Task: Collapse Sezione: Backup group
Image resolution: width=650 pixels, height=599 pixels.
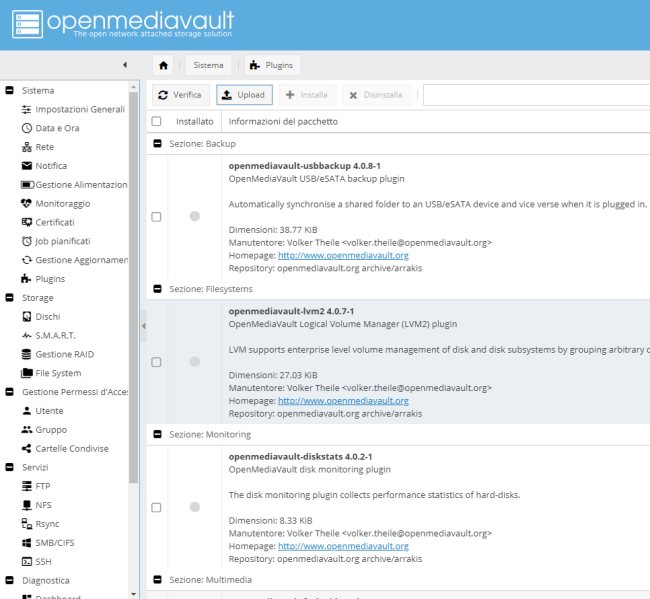Action: (x=158, y=143)
